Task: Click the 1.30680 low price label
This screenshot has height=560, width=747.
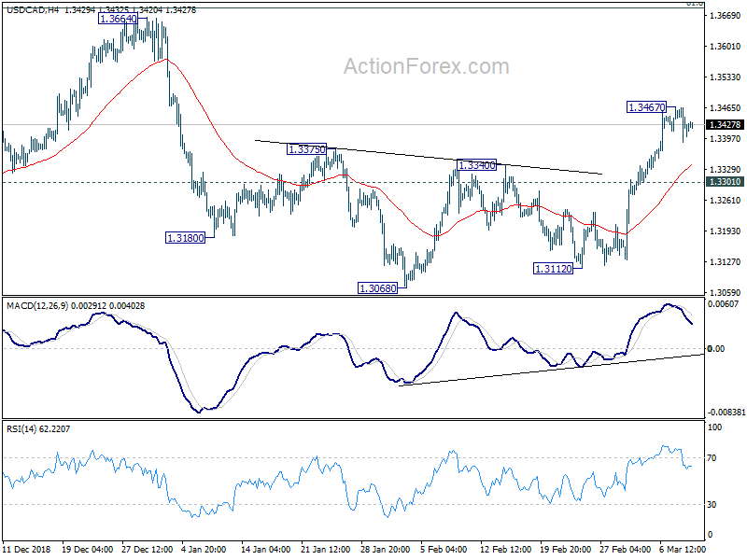Action: tap(378, 288)
